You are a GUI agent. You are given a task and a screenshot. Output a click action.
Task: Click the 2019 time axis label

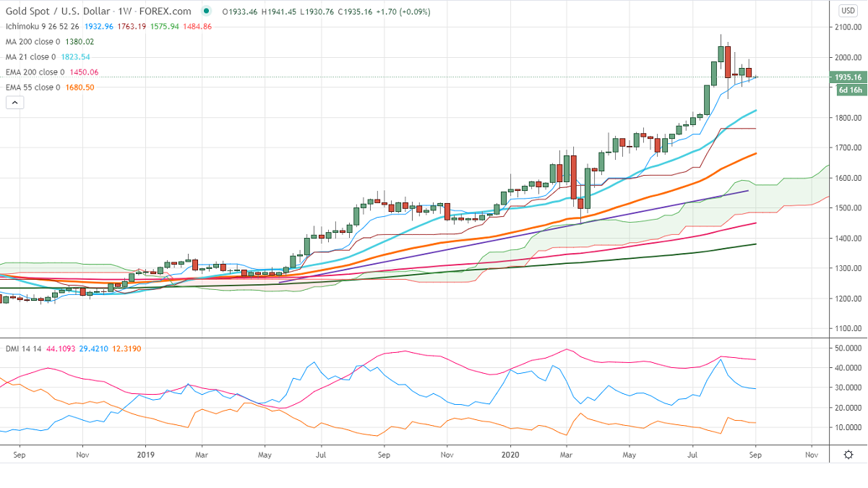coord(145,455)
